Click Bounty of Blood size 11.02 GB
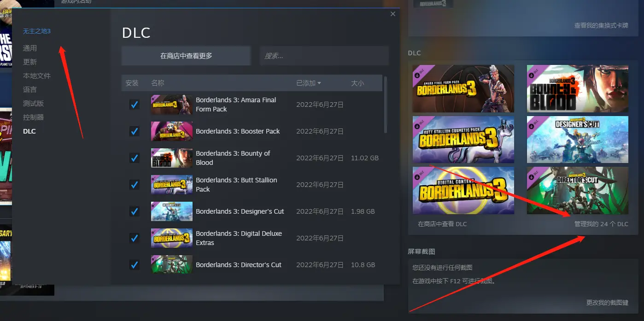Viewport: 644px width, 321px height. coord(365,158)
